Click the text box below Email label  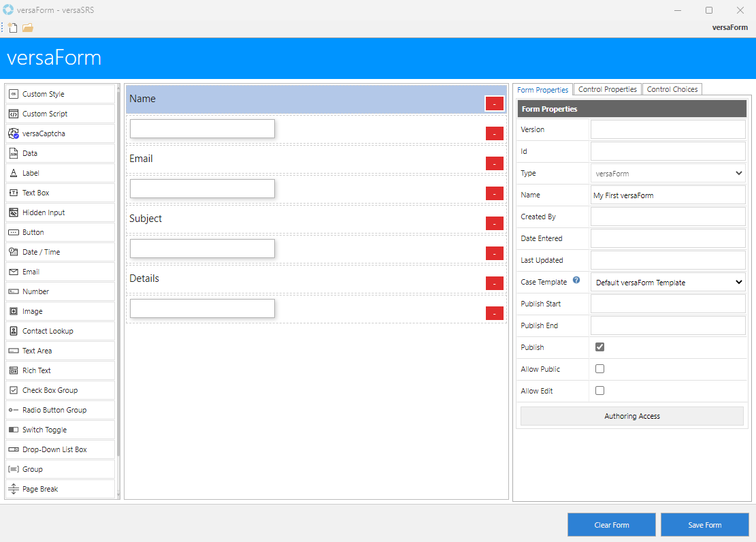[x=202, y=189]
